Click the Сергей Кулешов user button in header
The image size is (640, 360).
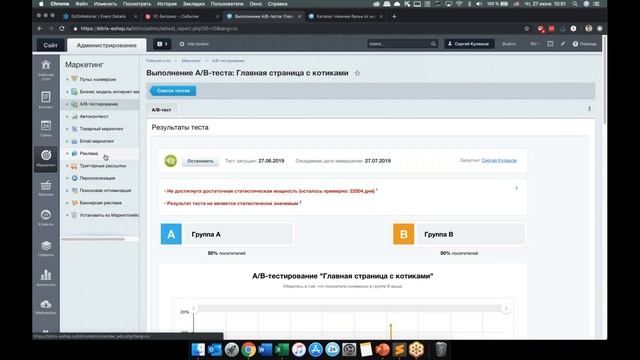(469, 44)
